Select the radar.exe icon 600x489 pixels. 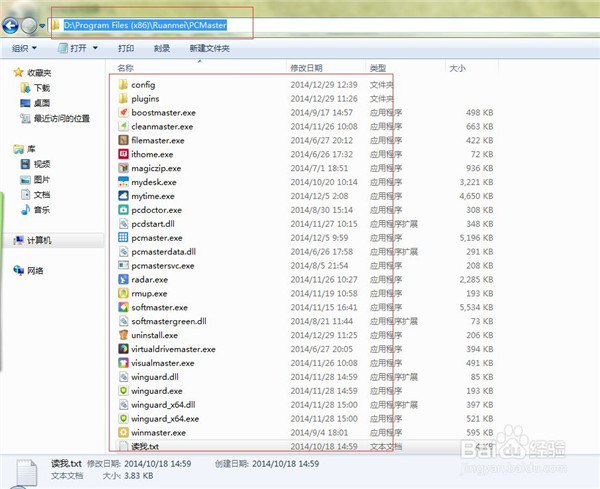point(123,280)
